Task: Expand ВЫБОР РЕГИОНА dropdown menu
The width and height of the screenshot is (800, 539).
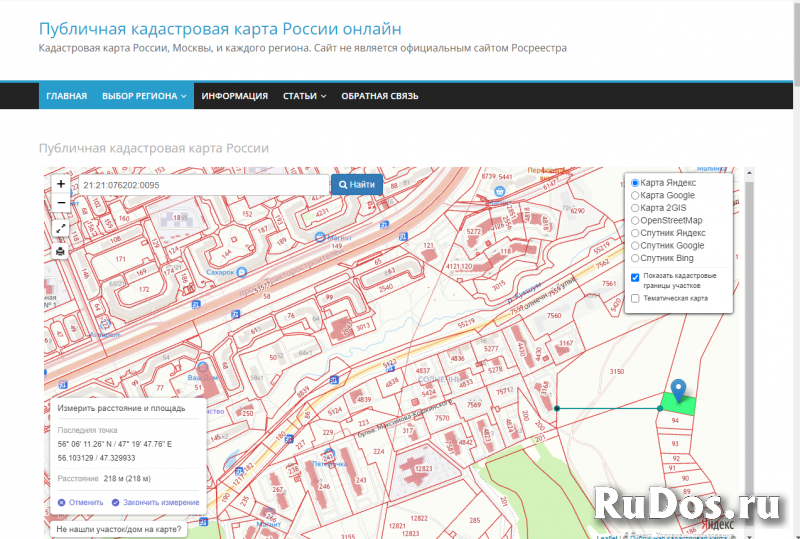Action: [x=144, y=96]
